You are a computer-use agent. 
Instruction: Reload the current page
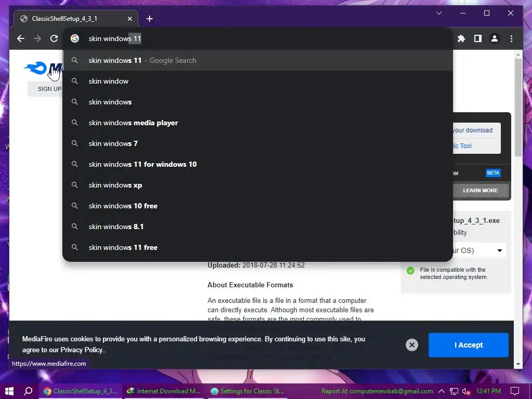(54, 38)
